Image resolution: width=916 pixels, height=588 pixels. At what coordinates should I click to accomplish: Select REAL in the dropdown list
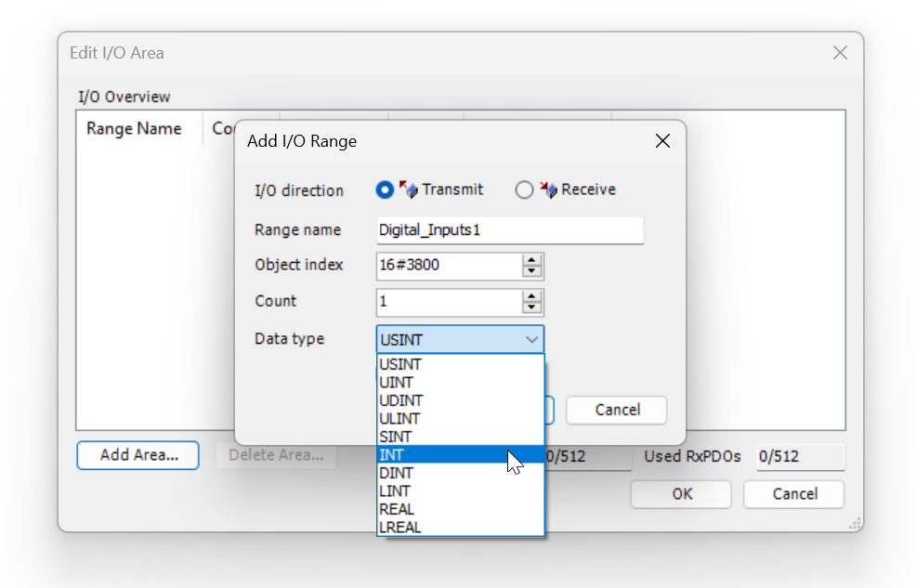pyautogui.click(x=461, y=509)
